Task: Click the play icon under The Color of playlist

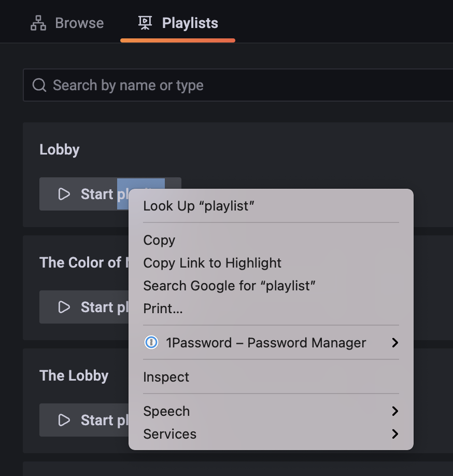Action: (x=64, y=307)
